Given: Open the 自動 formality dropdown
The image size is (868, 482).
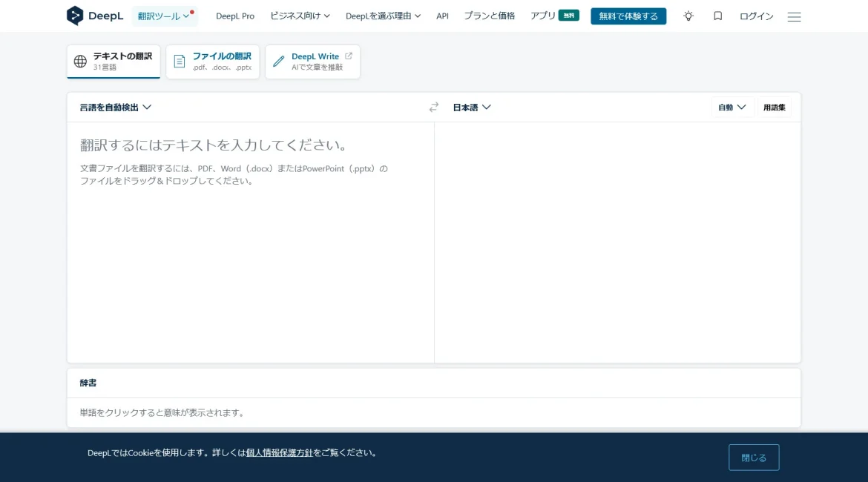Looking at the screenshot, I should click(x=731, y=108).
